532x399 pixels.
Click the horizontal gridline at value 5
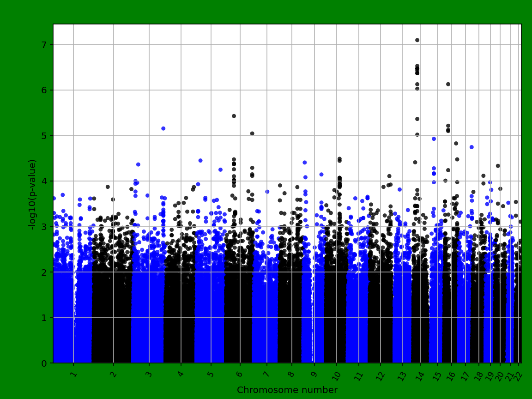(277, 135)
